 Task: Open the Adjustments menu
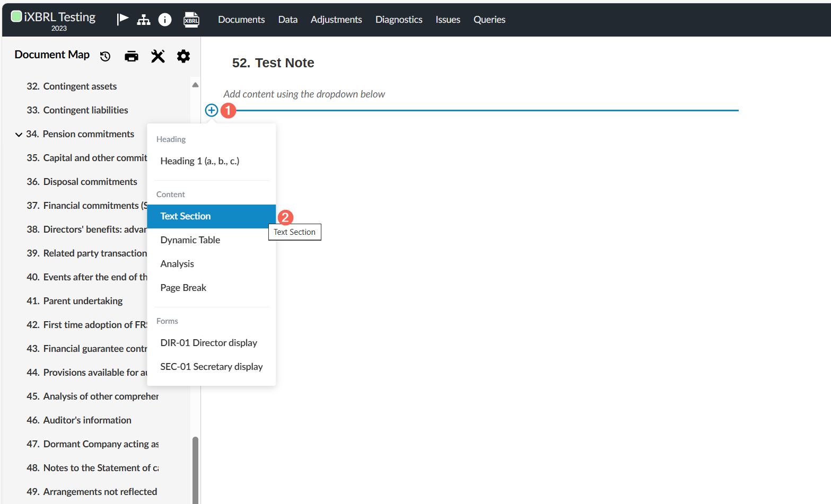(336, 20)
